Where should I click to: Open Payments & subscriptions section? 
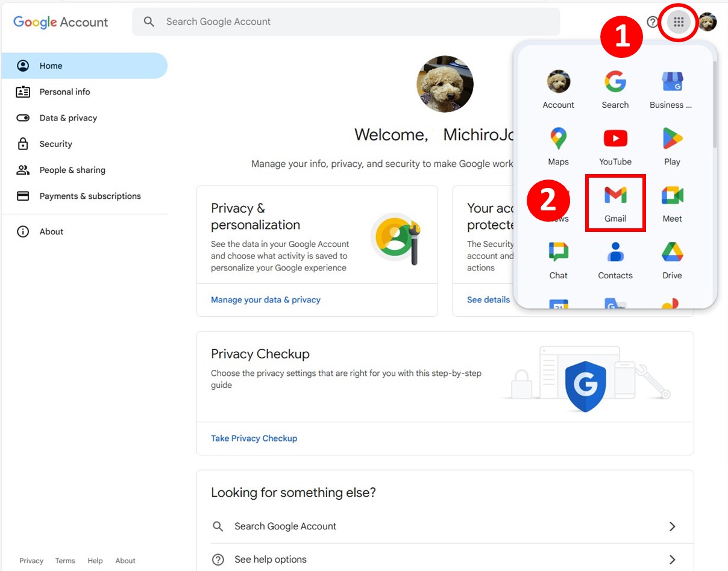pos(84,196)
